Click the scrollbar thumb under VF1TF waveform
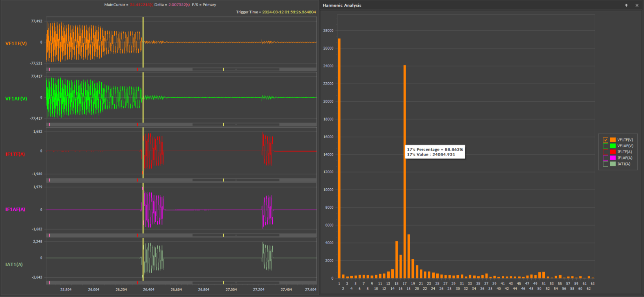This screenshot has width=644, height=297. pos(236,69)
